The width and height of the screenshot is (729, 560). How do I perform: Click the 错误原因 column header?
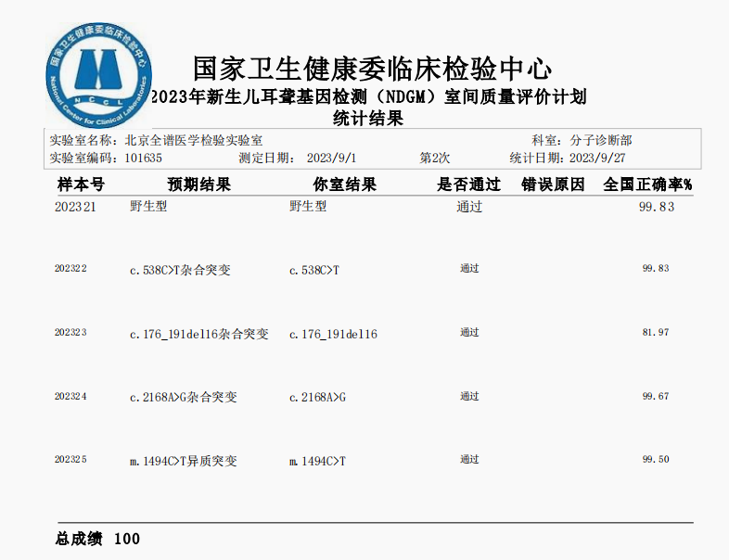click(553, 185)
